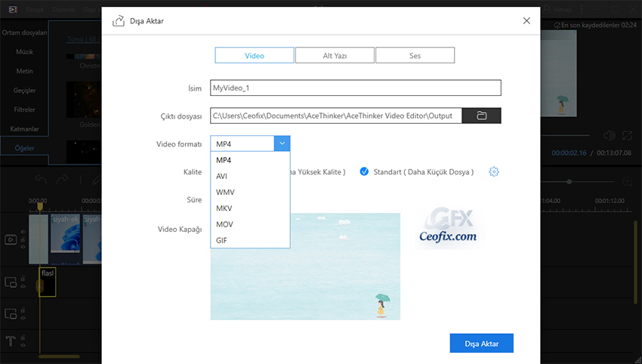Click the main video track icon

click(11, 239)
